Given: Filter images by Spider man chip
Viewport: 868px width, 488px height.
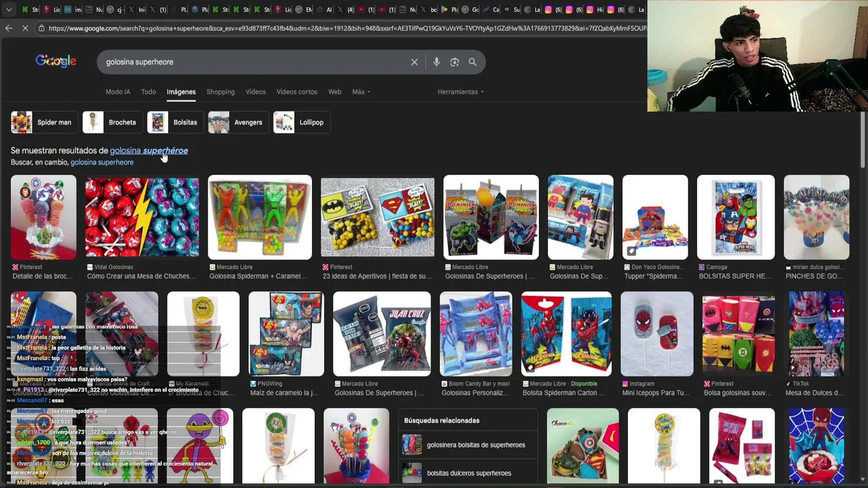Looking at the screenshot, I should point(43,122).
